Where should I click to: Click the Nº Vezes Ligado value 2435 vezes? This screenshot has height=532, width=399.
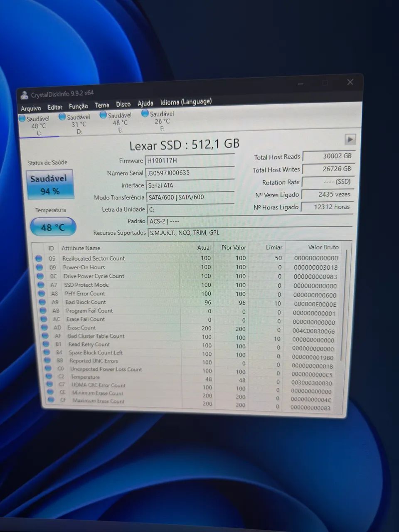(x=328, y=194)
